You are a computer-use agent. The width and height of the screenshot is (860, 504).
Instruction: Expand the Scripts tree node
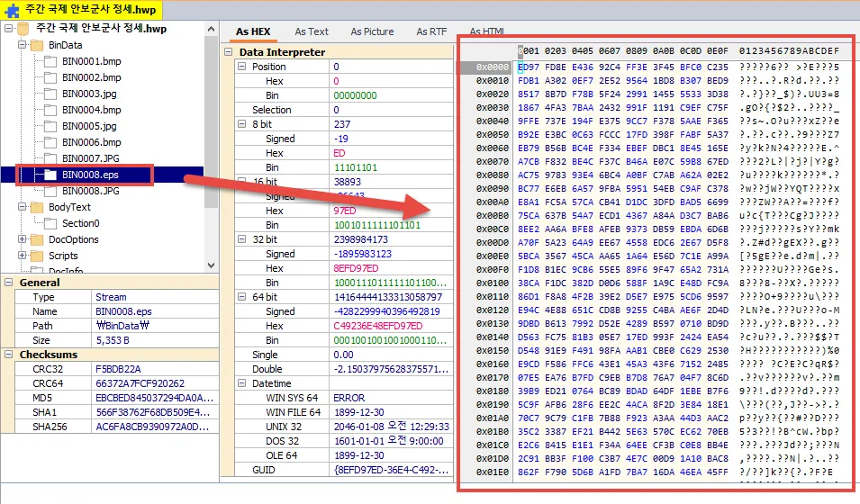pos(23,256)
